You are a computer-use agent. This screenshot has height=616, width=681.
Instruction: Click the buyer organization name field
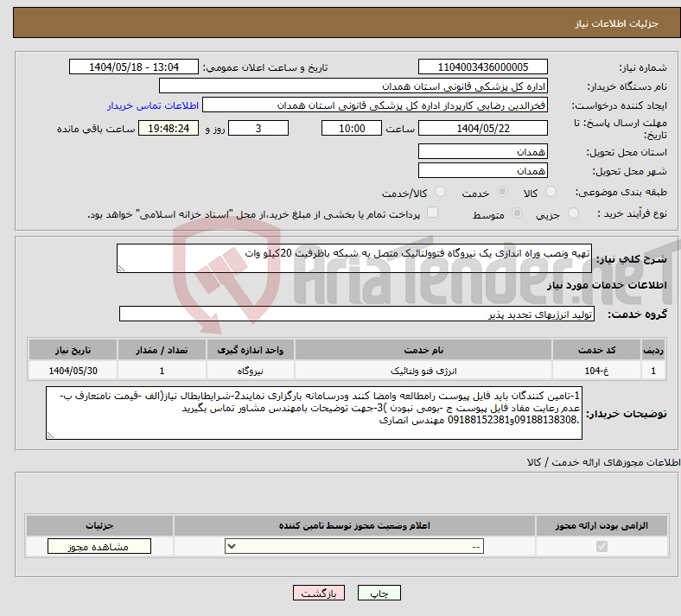click(353, 86)
